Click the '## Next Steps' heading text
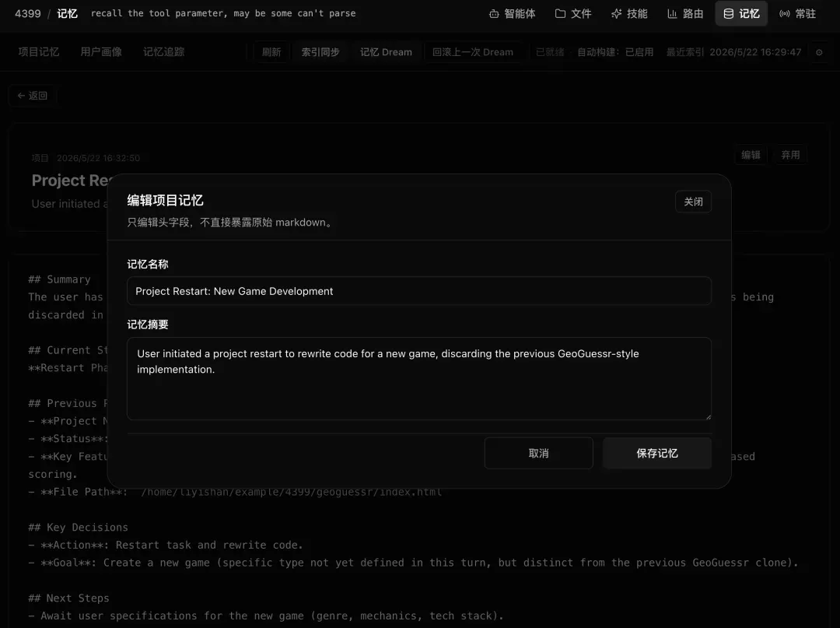Image resolution: width=840 pixels, height=628 pixels. [x=68, y=598]
